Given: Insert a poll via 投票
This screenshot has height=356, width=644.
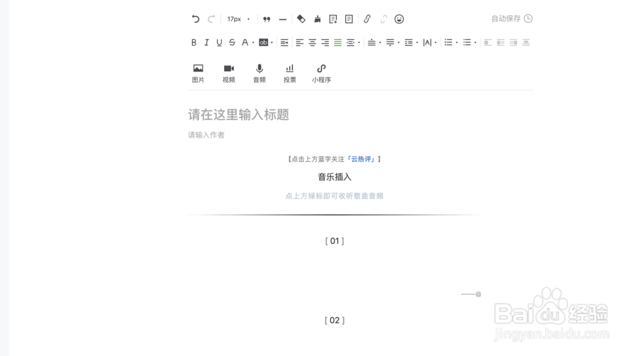Looking at the screenshot, I should (x=290, y=73).
